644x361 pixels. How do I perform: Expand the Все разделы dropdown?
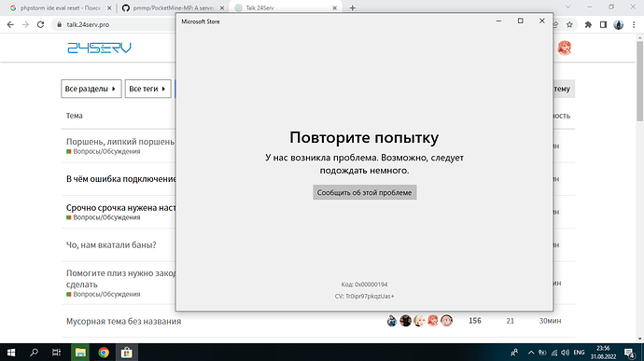coord(91,89)
